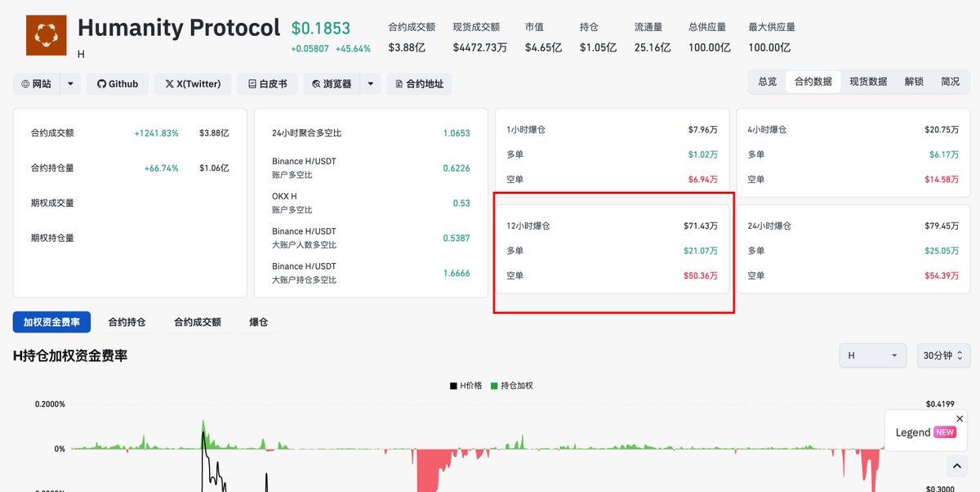Close the Legend NEW popup

(960, 418)
